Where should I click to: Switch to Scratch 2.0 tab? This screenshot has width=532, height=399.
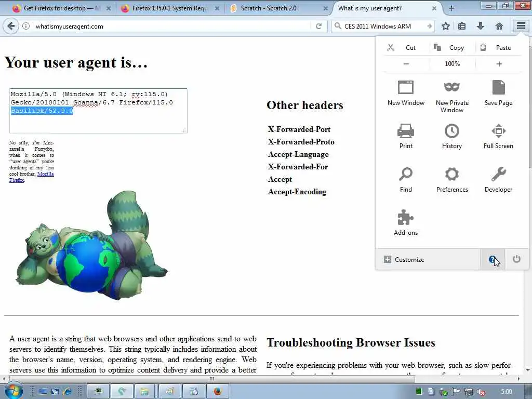point(278,8)
